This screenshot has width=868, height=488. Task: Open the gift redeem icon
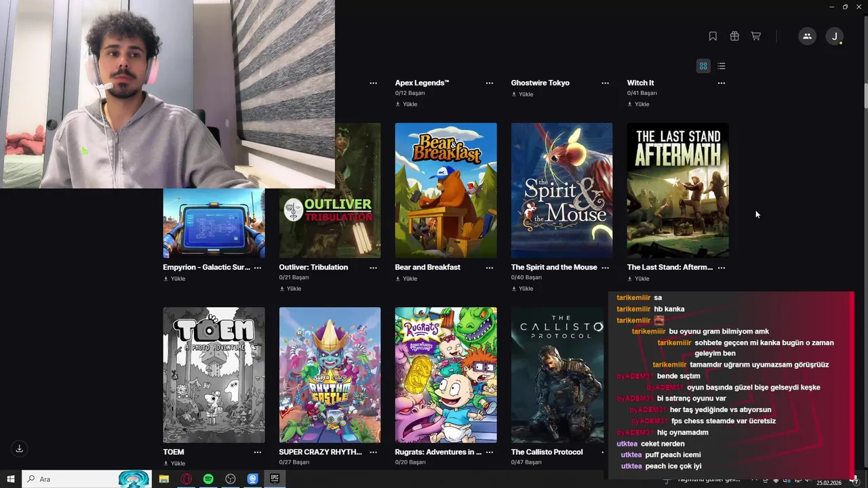(734, 36)
